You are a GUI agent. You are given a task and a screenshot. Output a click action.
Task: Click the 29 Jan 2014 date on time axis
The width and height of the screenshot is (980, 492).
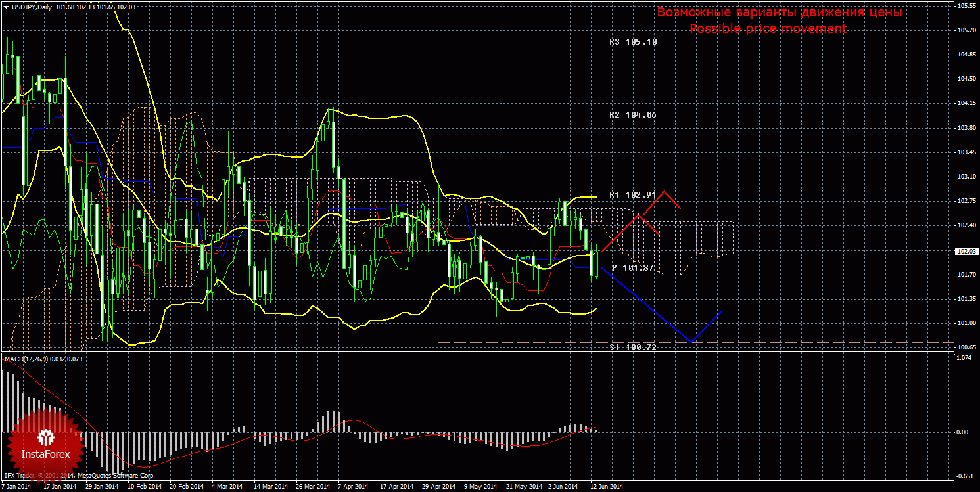[101, 487]
